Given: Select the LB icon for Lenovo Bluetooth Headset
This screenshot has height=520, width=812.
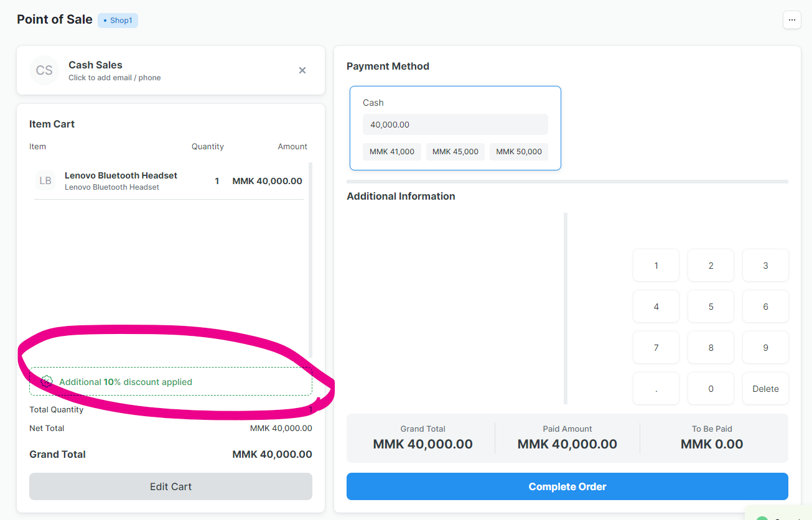Looking at the screenshot, I should click(x=45, y=180).
